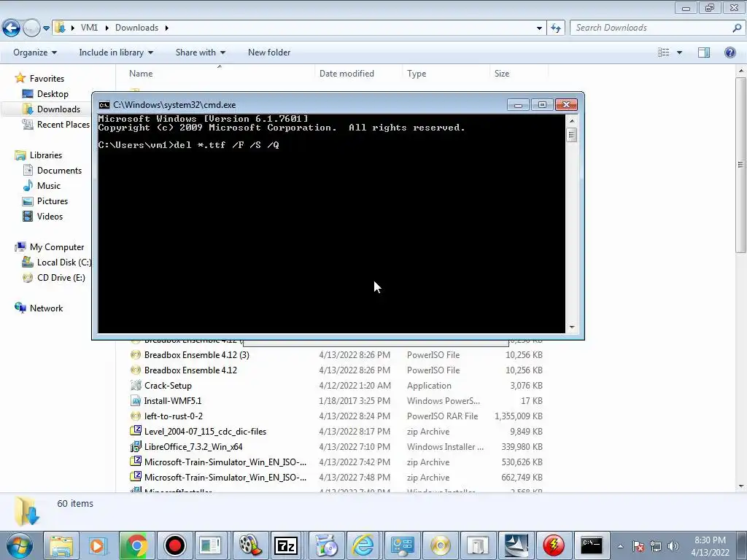Screen dimensions: 747x560
Task: Click the change view icon
Action: pyautogui.click(x=664, y=52)
